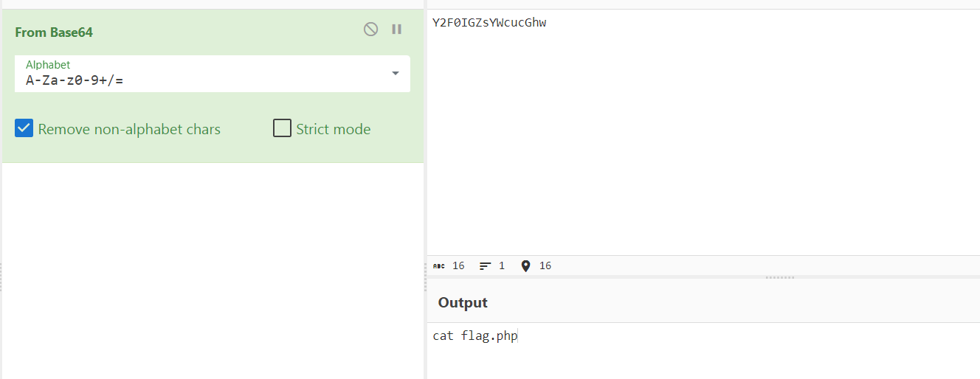
Task: Click the empty recipe area below operation
Action: point(213,270)
